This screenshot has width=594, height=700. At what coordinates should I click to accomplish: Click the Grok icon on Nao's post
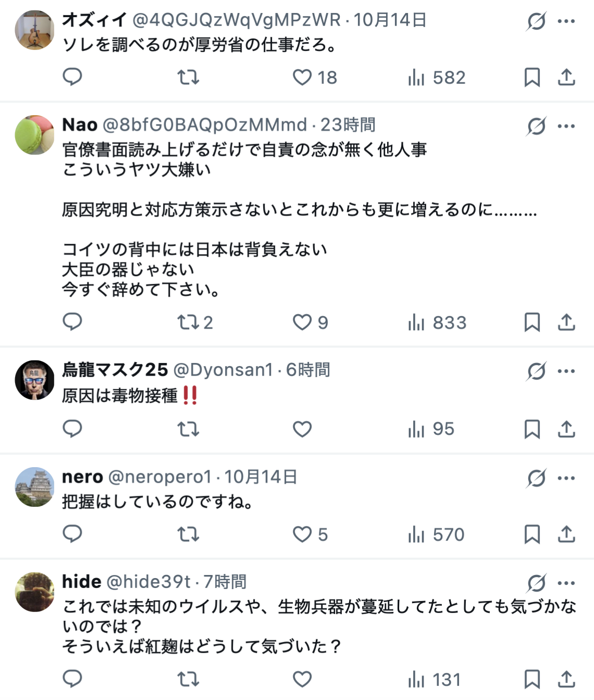pyautogui.click(x=536, y=126)
